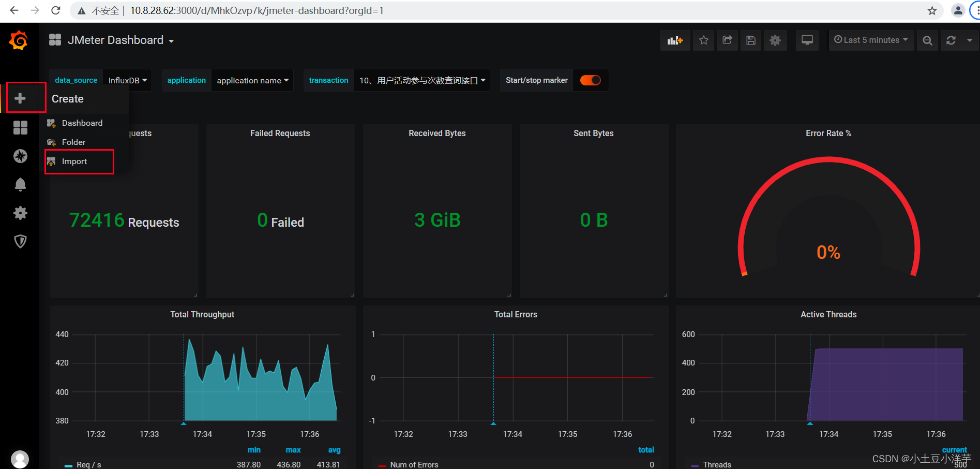Open the InfluxDB data source dropdown
This screenshot has width=980, height=469.
coord(127,80)
